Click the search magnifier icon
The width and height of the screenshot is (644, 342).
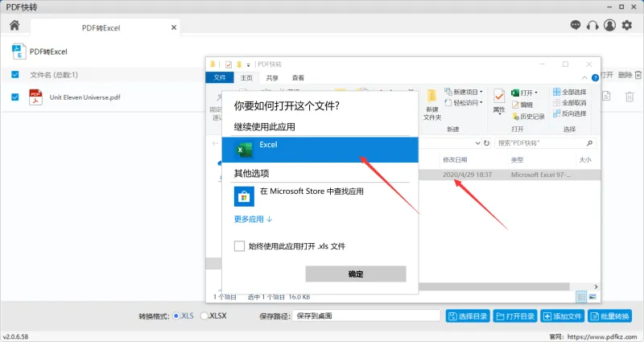(x=590, y=143)
